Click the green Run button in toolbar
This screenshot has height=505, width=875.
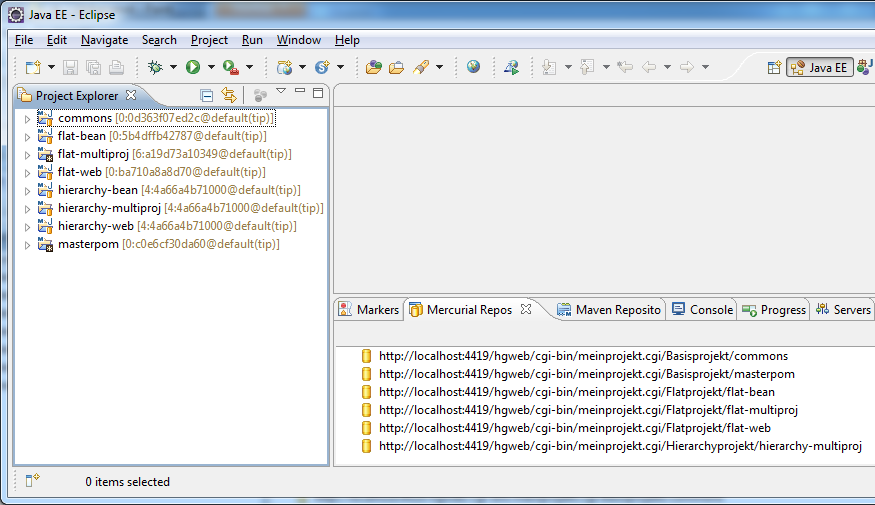point(192,67)
